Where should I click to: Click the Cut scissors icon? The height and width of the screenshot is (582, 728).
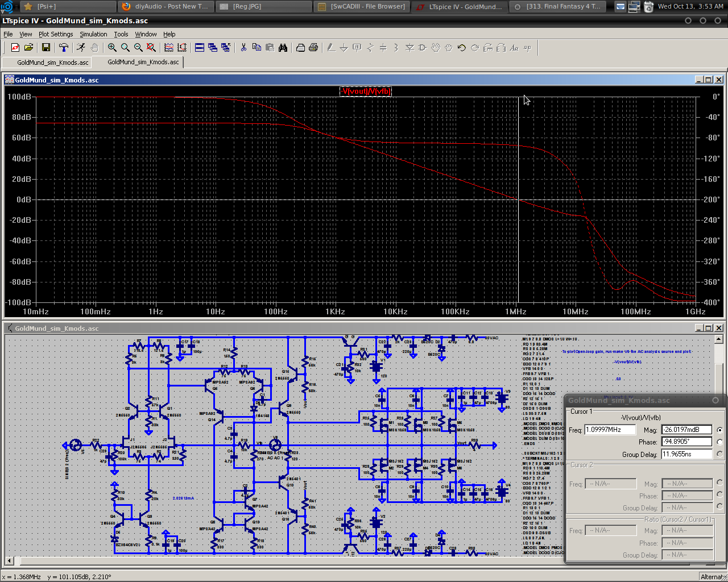pyautogui.click(x=243, y=48)
